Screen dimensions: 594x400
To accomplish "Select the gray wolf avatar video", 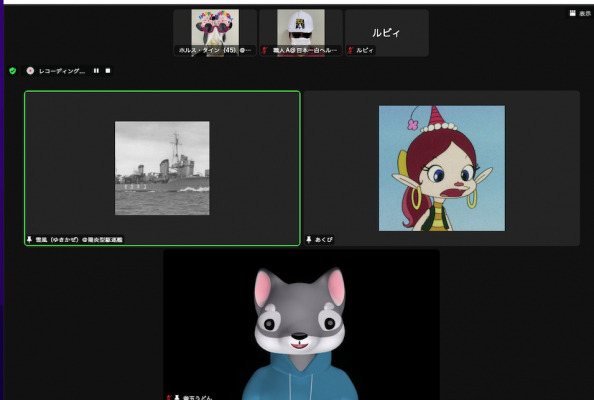I will (302, 325).
